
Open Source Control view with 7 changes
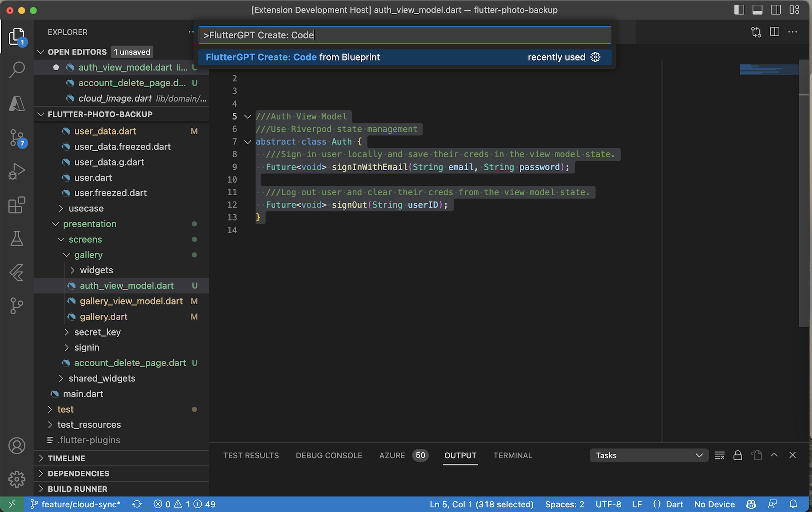coord(17,137)
